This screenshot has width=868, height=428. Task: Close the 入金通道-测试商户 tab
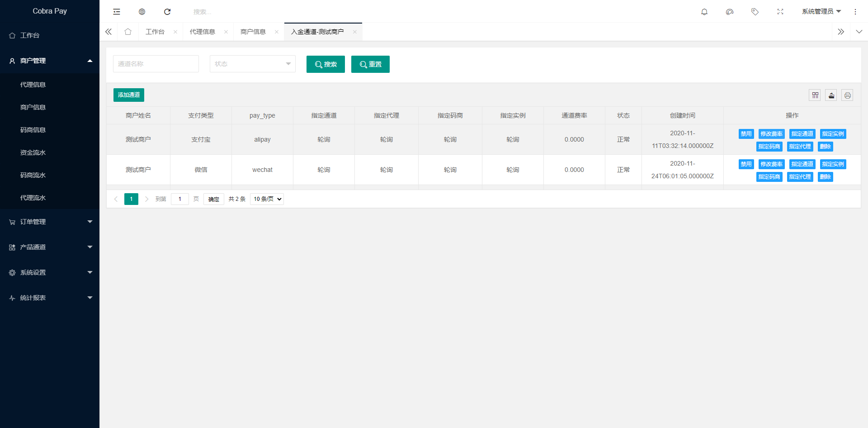(355, 32)
